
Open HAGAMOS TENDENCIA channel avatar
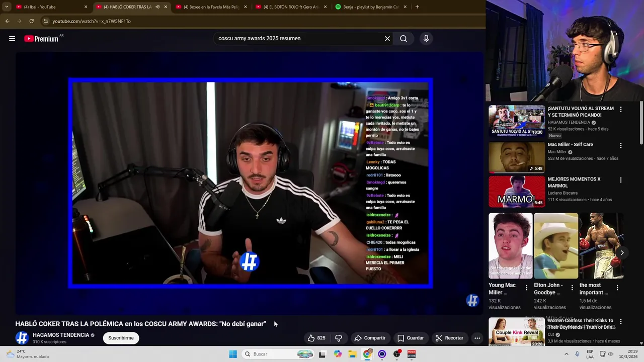(x=22, y=338)
